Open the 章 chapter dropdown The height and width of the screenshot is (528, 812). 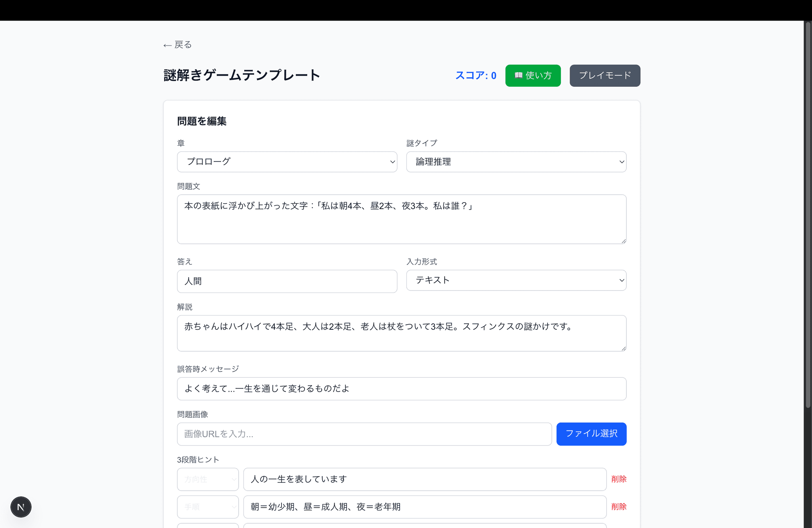point(287,162)
